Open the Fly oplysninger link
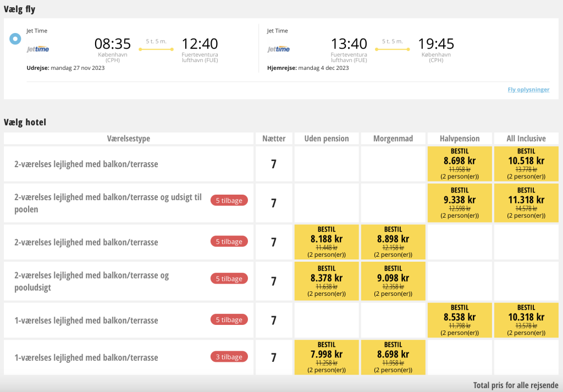Viewport: 563px width, 392px height. click(528, 90)
